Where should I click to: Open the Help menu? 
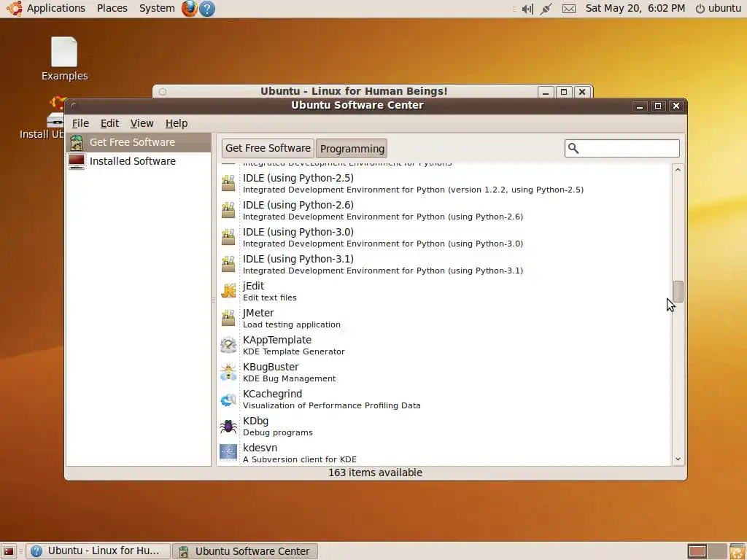[x=177, y=123]
